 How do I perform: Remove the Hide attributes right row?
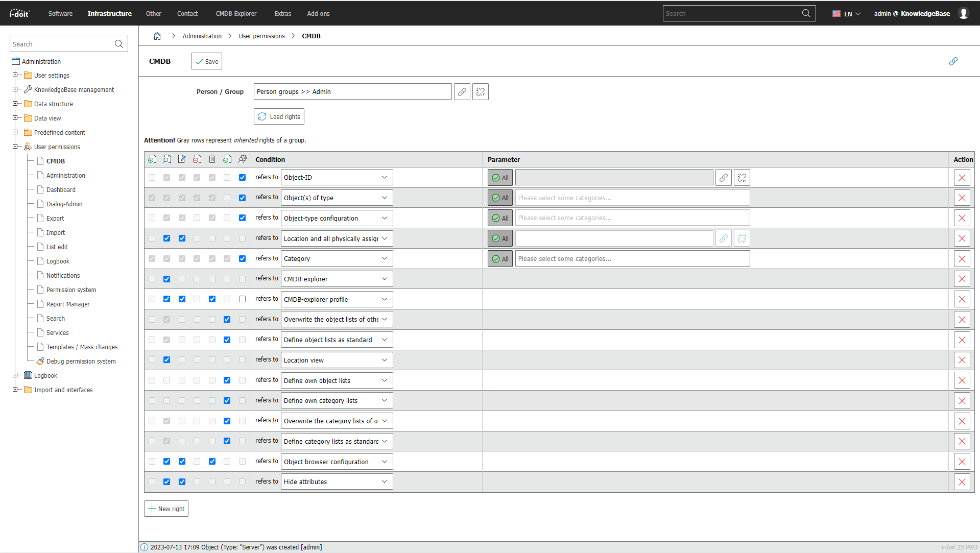click(x=962, y=482)
